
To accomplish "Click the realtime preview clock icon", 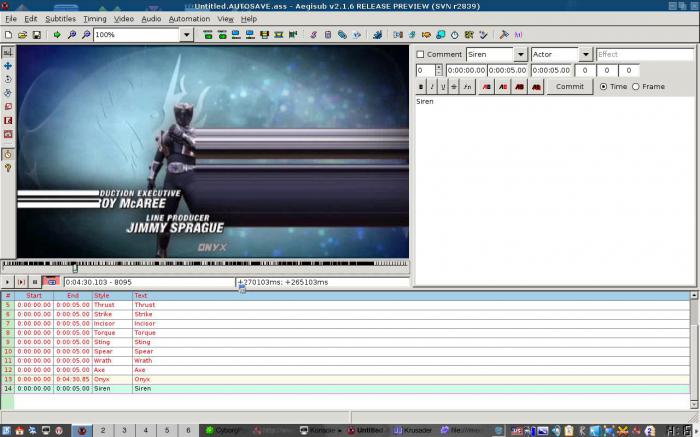I will click(x=8, y=154).
